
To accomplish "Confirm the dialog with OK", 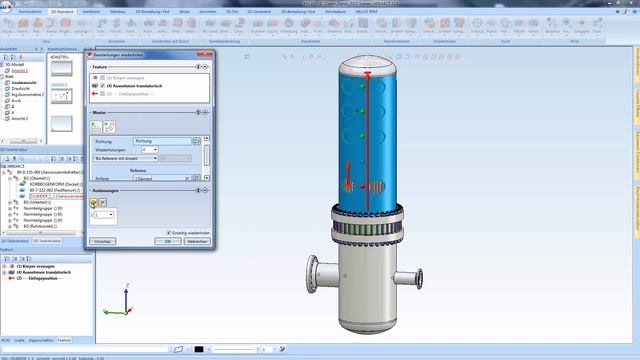I will pyautogui.click(x=168, y=242).
